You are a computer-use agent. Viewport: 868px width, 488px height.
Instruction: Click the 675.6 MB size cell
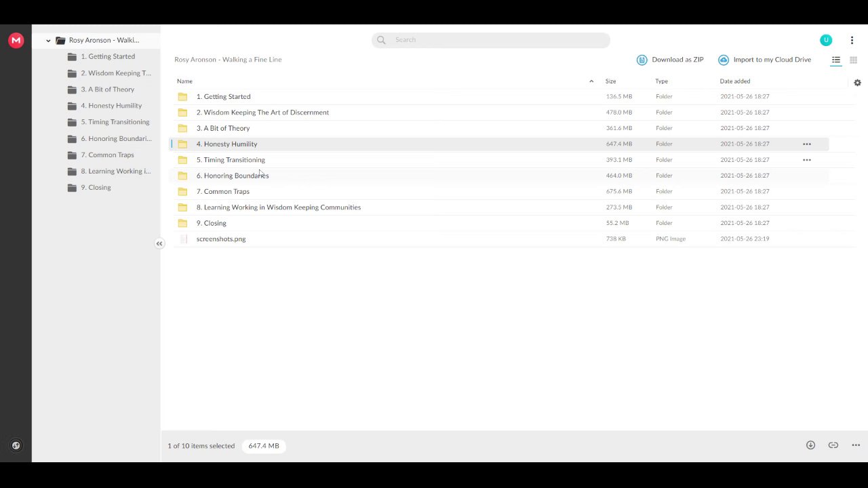tap(619, 192)
